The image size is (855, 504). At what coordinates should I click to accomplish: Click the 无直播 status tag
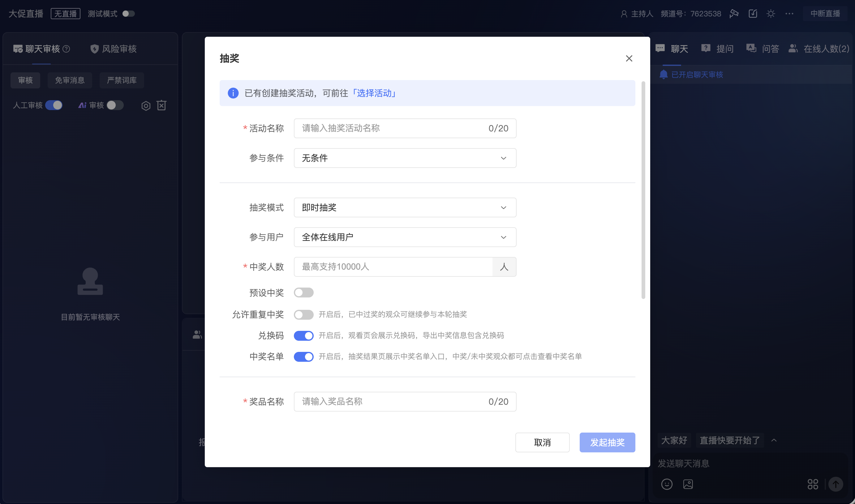tap(66, 14)
